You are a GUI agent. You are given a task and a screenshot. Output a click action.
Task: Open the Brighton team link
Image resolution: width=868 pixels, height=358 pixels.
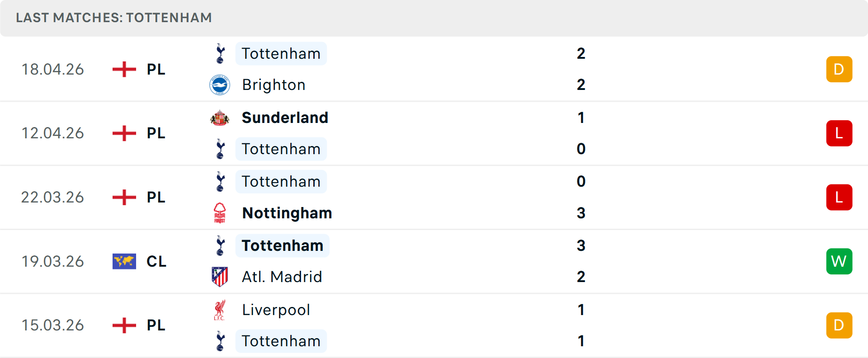tap(274, 85)
